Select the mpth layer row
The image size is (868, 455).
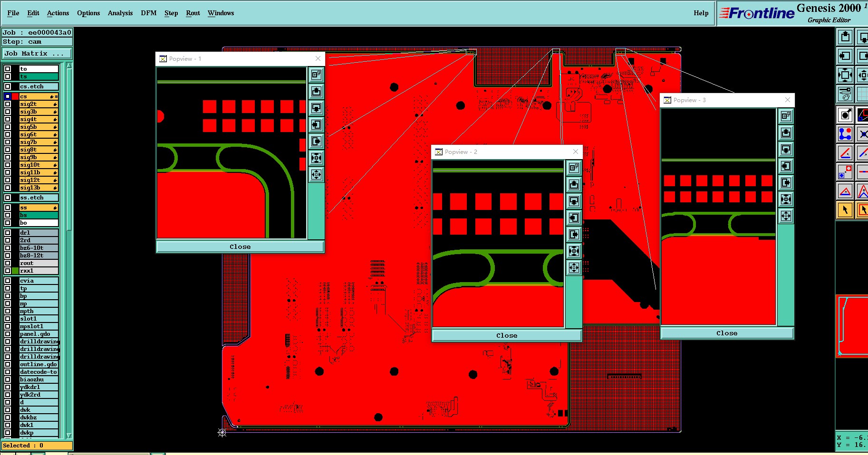point(39,311)
